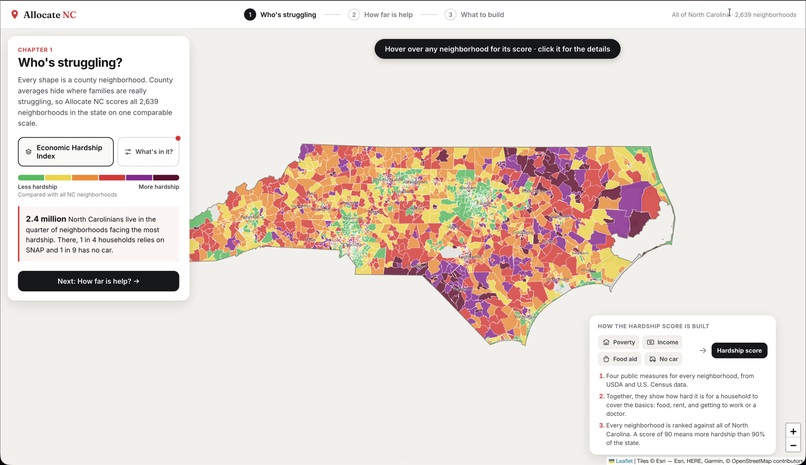This screenshot has width=806, height=465.
Task: Click the Compared with all NC neighborhoods note
Action: [67, 195]
